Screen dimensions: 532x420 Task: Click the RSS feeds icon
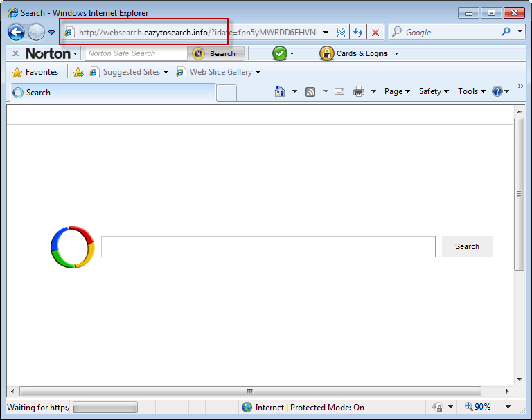(x=310, y=91)
